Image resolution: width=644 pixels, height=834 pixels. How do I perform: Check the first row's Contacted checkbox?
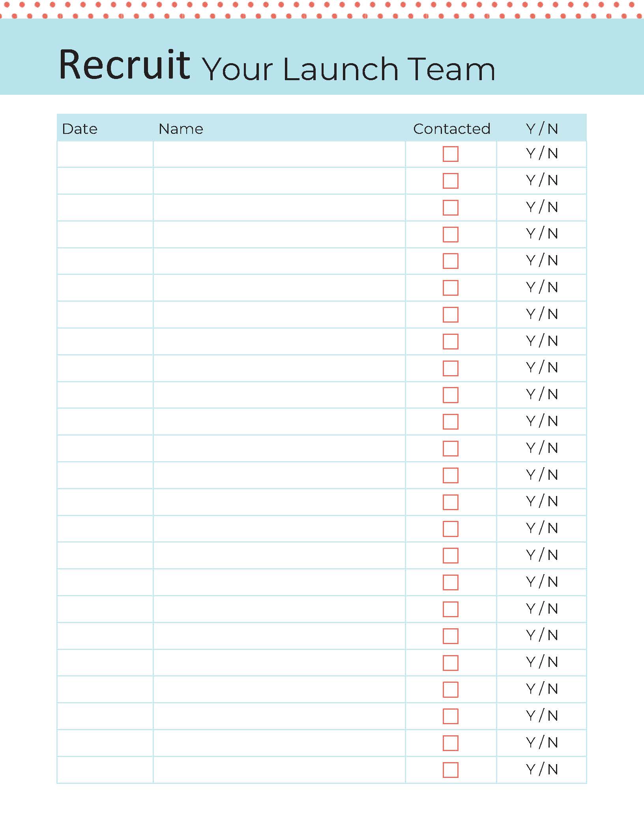tap(450, 154)
